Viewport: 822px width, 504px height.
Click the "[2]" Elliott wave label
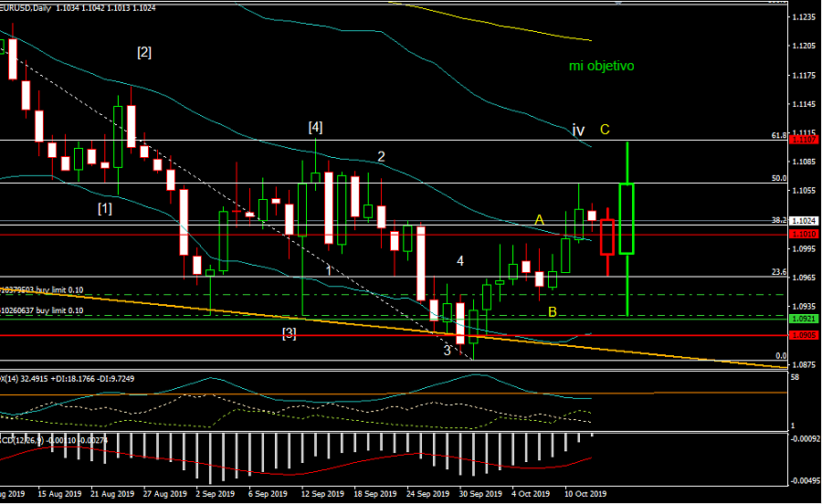click(x=144, y=52)
